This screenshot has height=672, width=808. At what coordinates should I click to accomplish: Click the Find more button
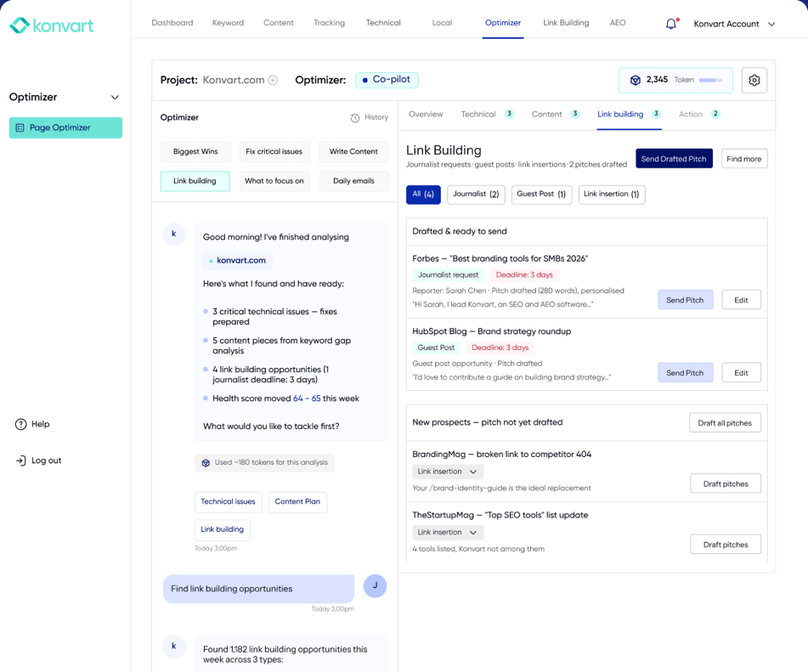point(744,159)
